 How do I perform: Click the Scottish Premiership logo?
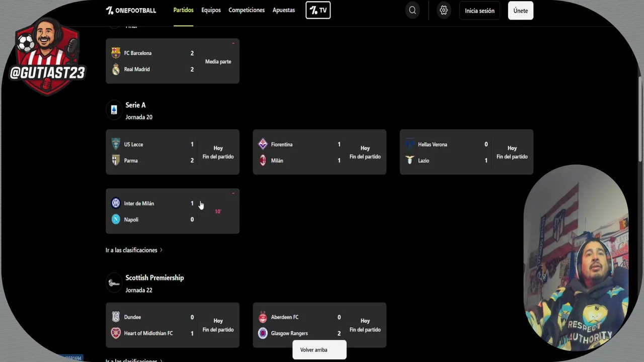[x=114, y=283]
